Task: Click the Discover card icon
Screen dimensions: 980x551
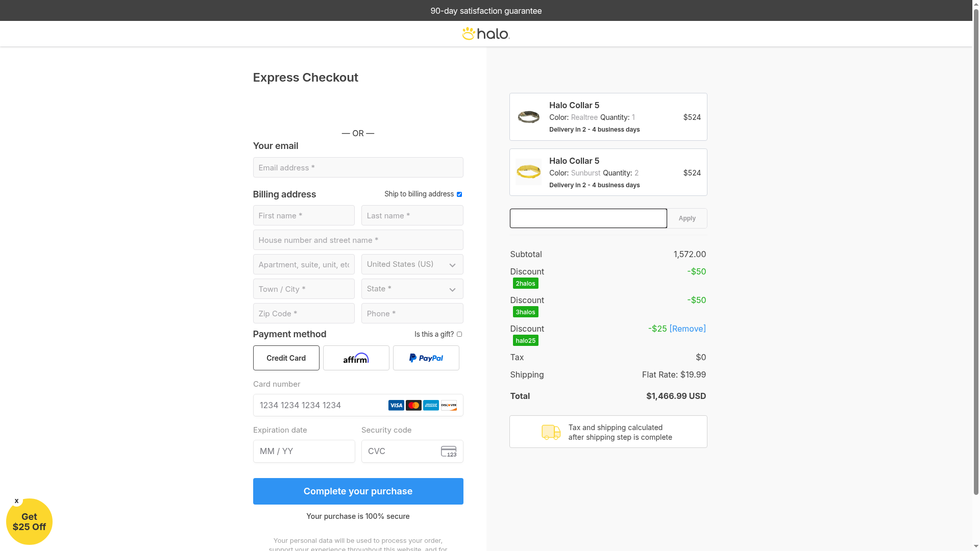Action: [x=449, y=406]
